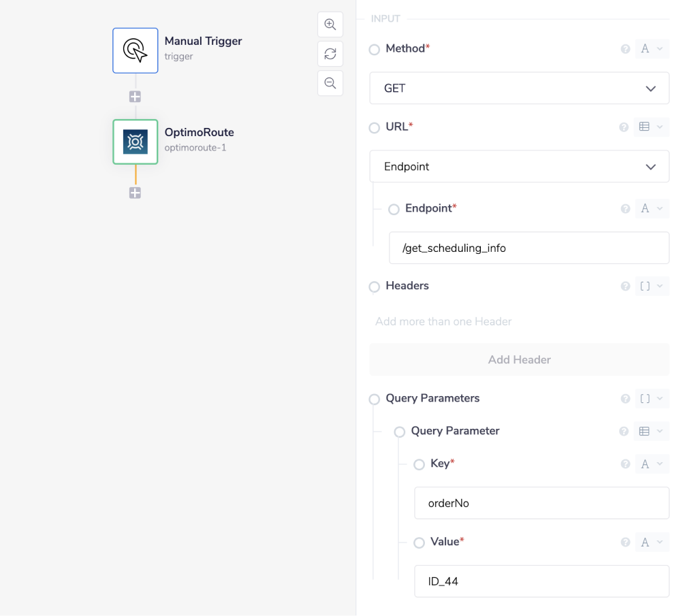The image size is (681, 616).
Task: Open the Method GET dropdown
Action: tap(519, 88)
